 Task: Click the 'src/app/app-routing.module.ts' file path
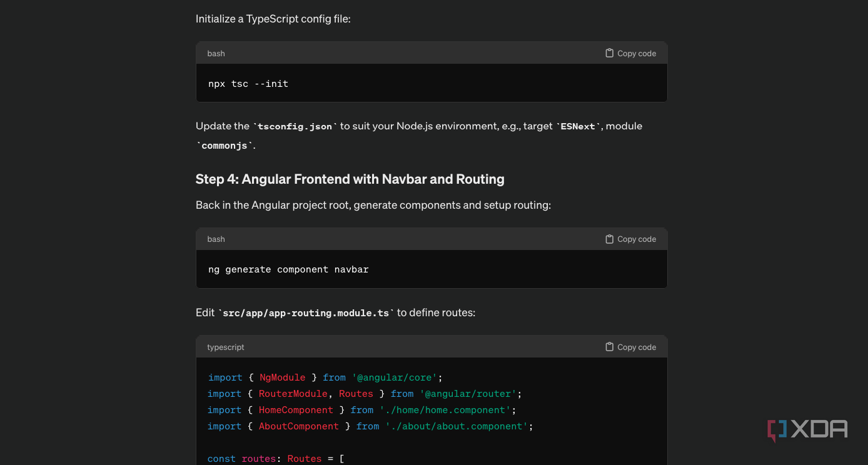(x=306, y=312)
